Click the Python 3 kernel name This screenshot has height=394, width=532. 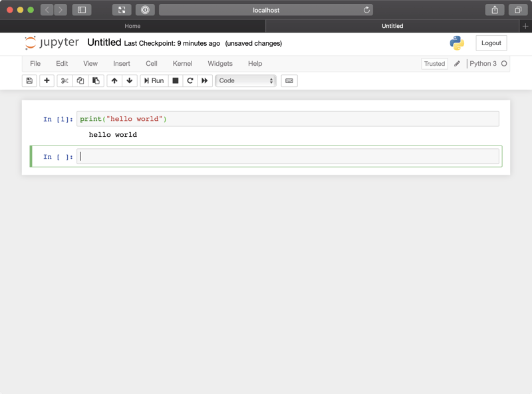483,64
